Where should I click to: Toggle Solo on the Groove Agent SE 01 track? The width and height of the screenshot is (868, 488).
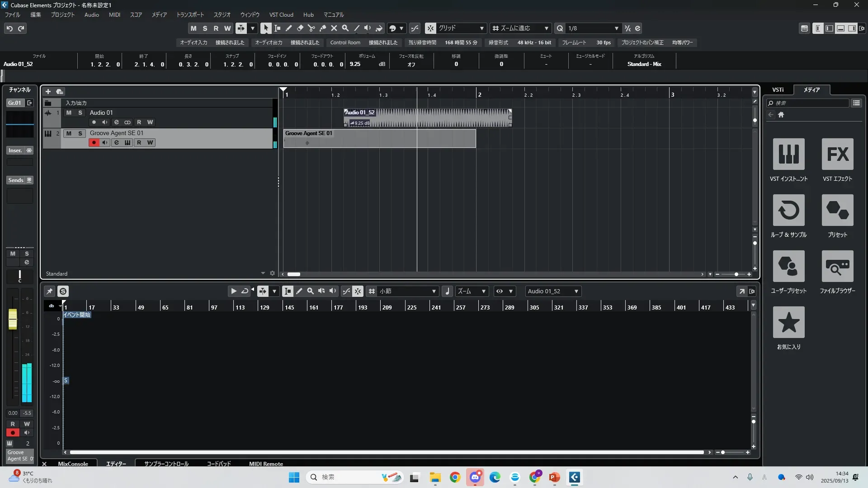click(80, 134)
